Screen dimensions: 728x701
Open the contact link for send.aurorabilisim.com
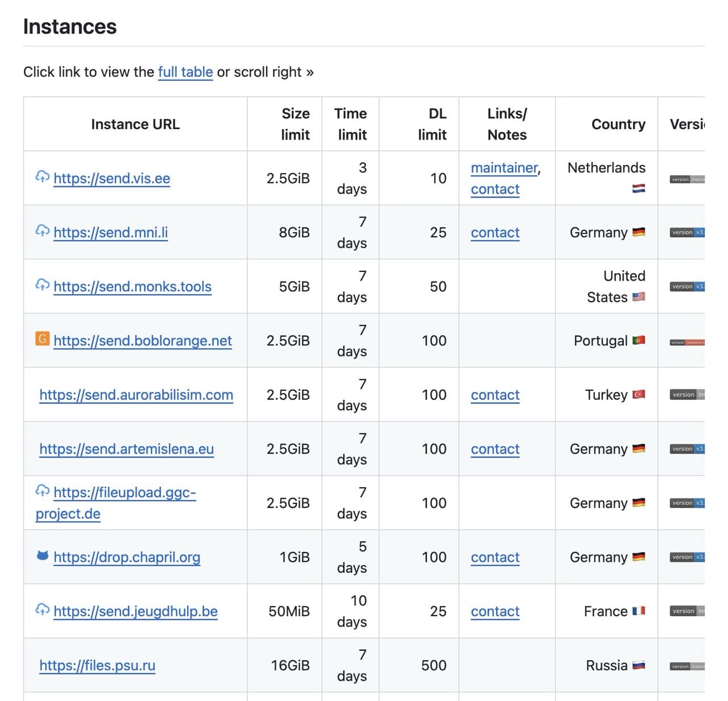pyautogui.click(x=494, y=395)
